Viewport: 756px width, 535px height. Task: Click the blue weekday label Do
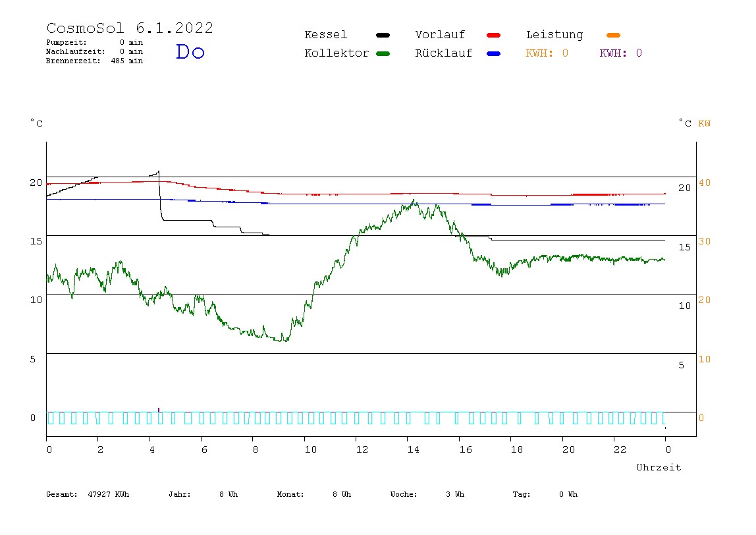click(190, 51)
